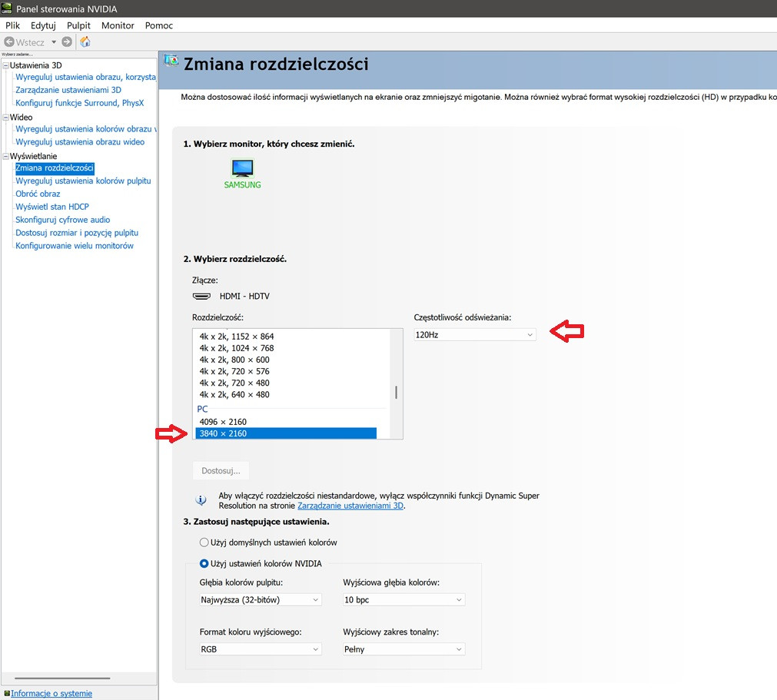Click the Forward arrow icon in toolbar

pos(67,42)
